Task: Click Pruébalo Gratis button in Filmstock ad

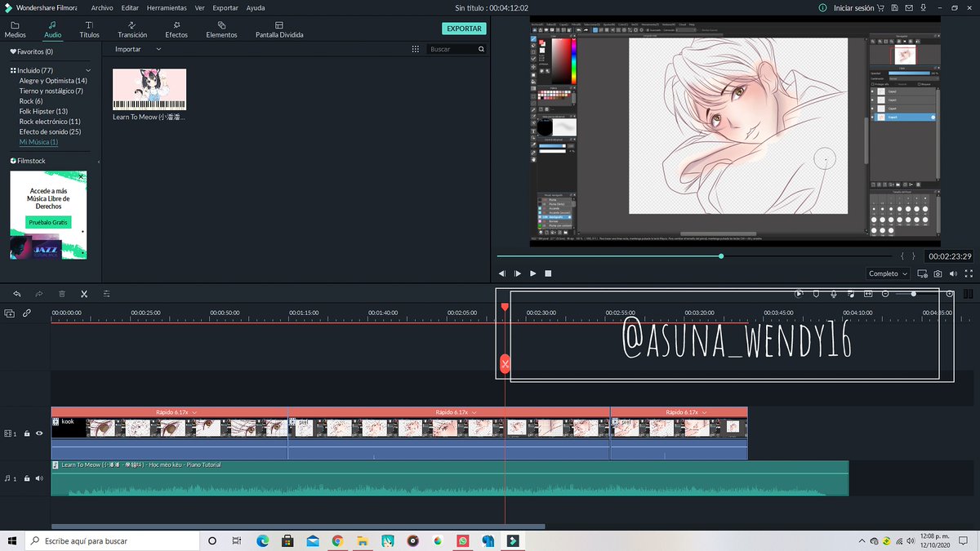Action: (48, 222)
